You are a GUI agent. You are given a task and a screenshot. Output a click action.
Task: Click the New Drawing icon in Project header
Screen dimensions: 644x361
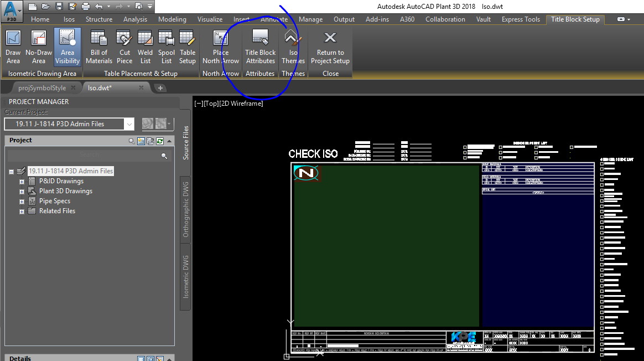tap(141, 141)
